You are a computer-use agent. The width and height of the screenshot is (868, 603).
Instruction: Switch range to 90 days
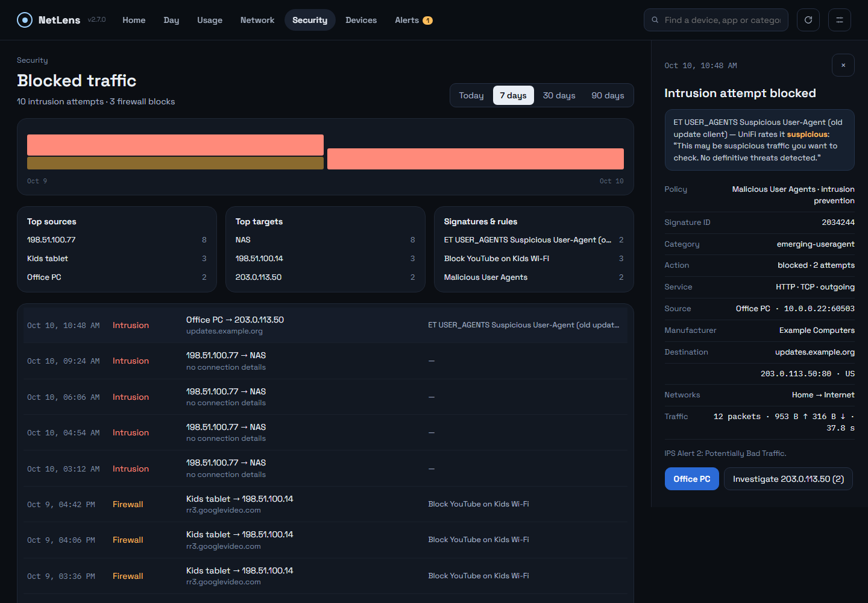[608, 95]
